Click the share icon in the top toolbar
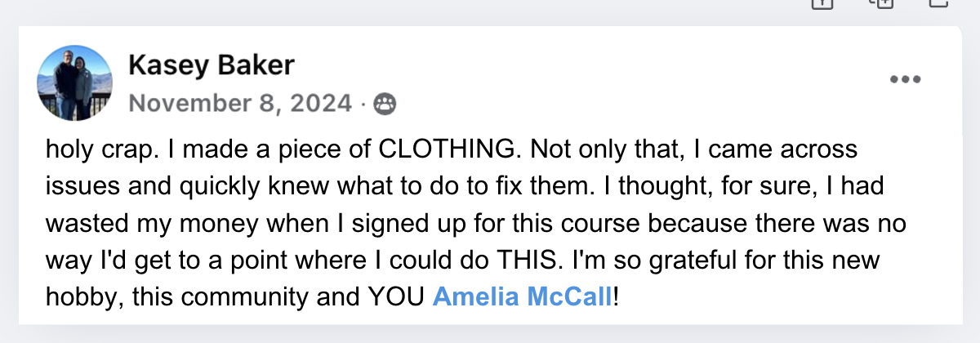Viewport: 980px width, 343px height. coord(821,3)
